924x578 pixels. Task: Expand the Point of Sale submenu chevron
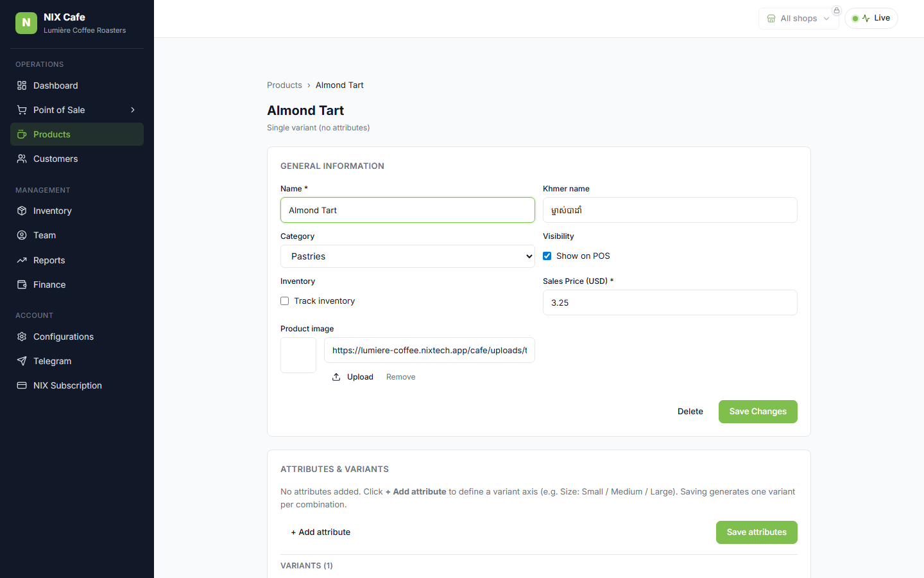133,110
